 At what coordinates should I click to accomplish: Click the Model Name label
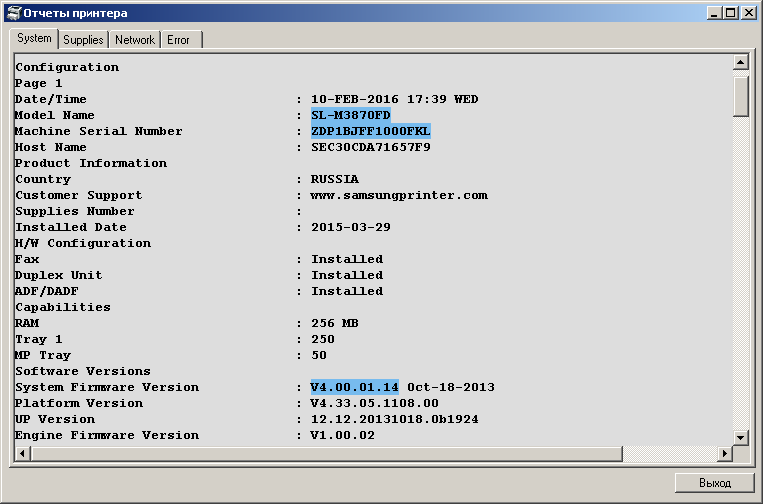tap(54, 115)
